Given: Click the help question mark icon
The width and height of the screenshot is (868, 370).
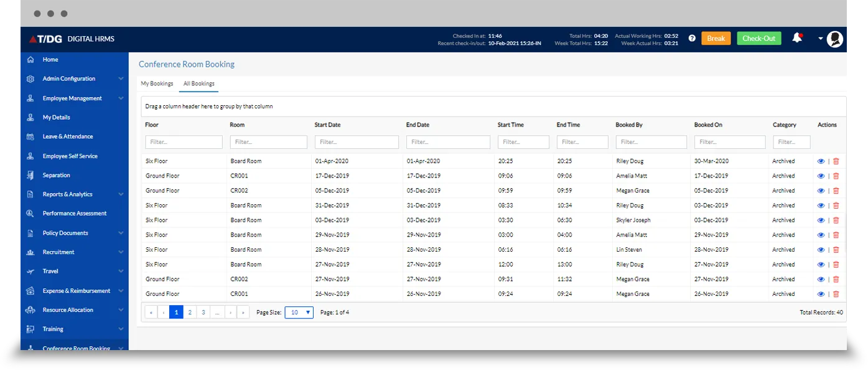Looking at the screenshot, I should click(x=692, y=38).
